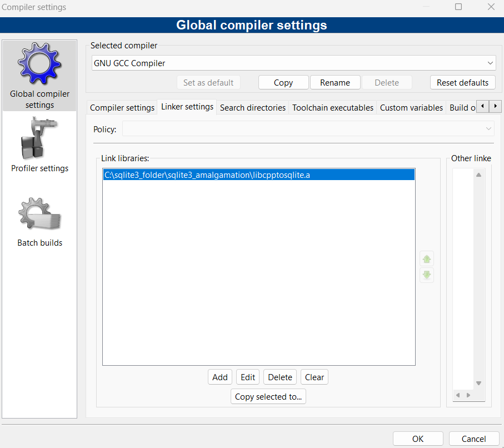The height and width of the screenshot is (448, 504).
Task: Move the selected library down
Action: [x=426, y=275]
